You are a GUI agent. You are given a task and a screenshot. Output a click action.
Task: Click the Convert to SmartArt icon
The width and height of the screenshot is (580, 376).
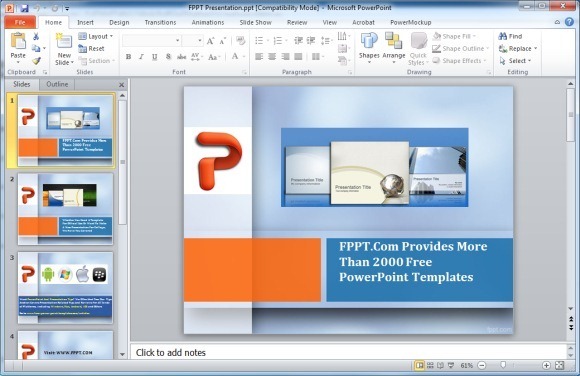tap(343, 60)
